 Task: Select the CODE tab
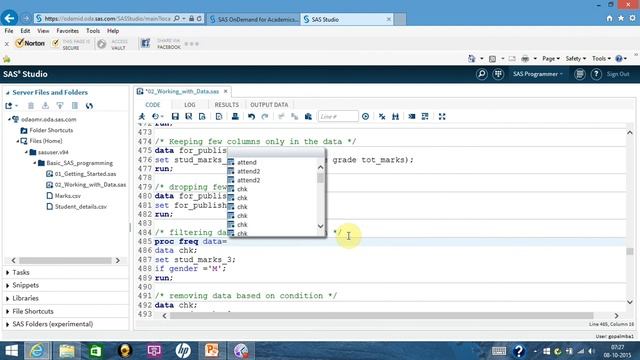click(153, 105)
